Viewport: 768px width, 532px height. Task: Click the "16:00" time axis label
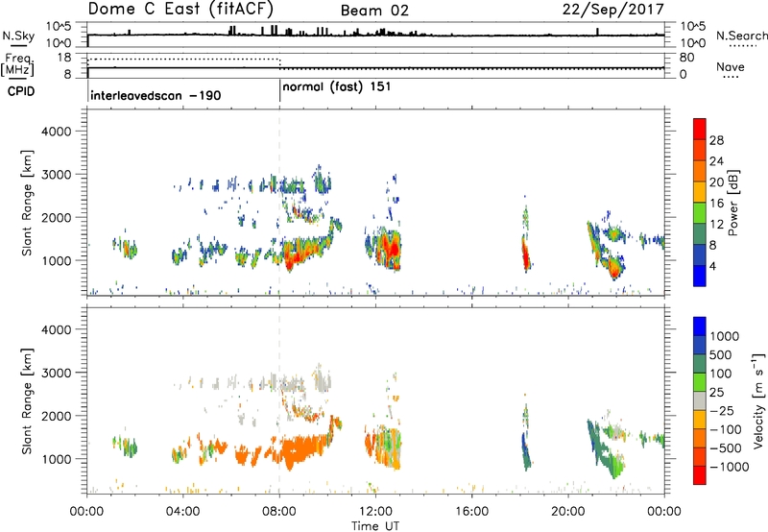(471, 511)
